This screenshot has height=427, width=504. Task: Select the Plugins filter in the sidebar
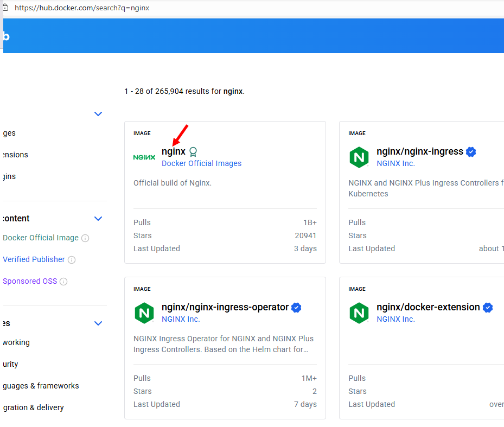click(9, 176)
